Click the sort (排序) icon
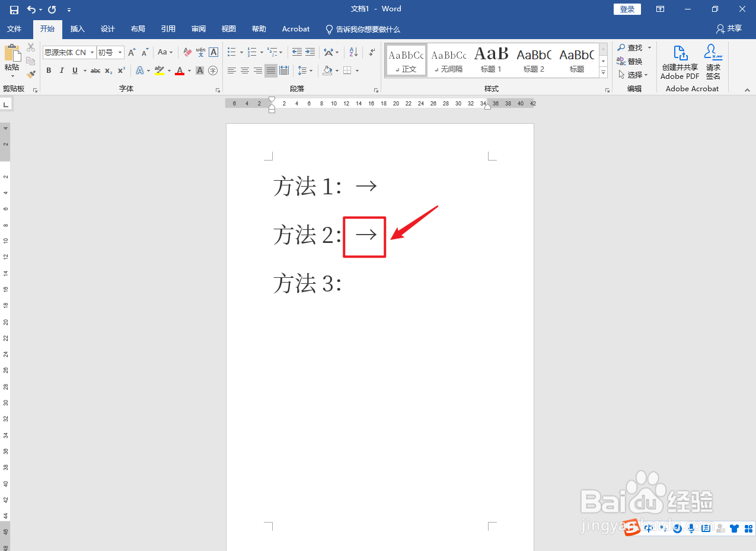Image resolution: width=756 pixels, height=551 pixels. [353, 52]
